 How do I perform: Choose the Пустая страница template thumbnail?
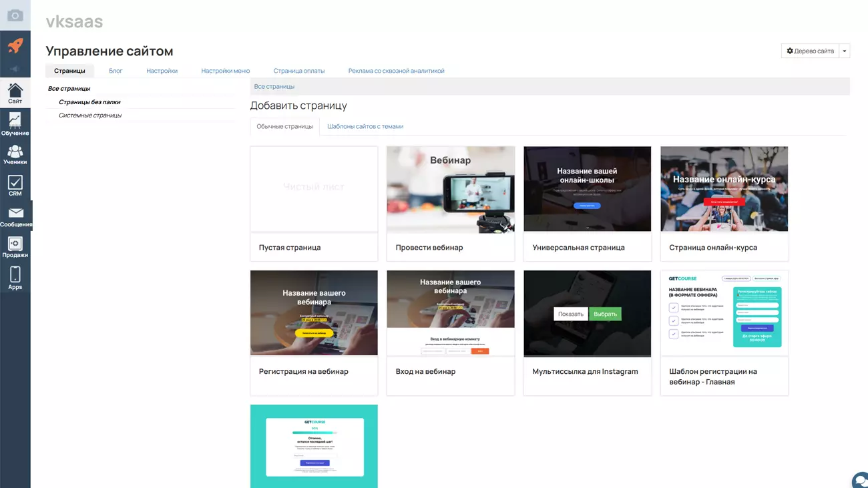pyautogui.click(x=314, y=189)
